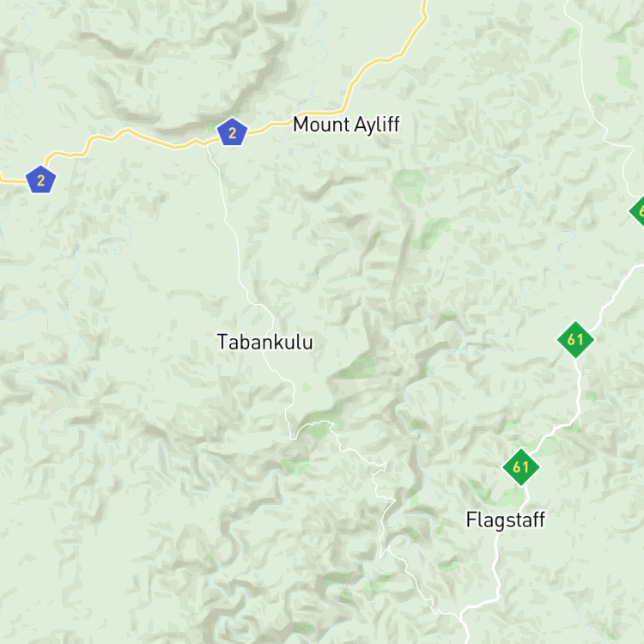The width and height of the screenshot is (644, 644).
Task: Click the white road between Mount Ayliff and Tabankulu
Action: coord(237,246)
